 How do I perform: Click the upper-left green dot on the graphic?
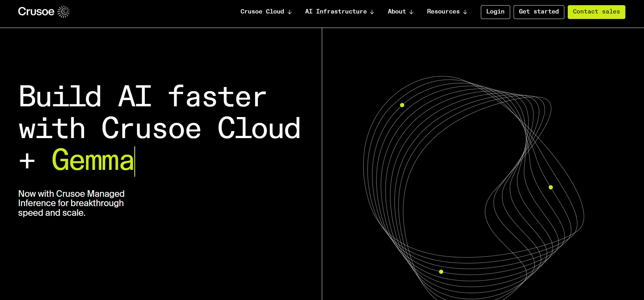402,105
